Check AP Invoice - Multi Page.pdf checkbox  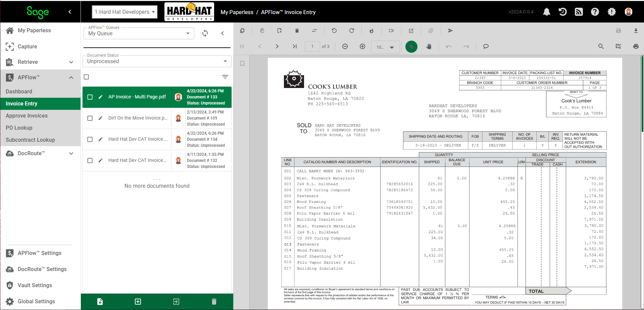(90, 97)
